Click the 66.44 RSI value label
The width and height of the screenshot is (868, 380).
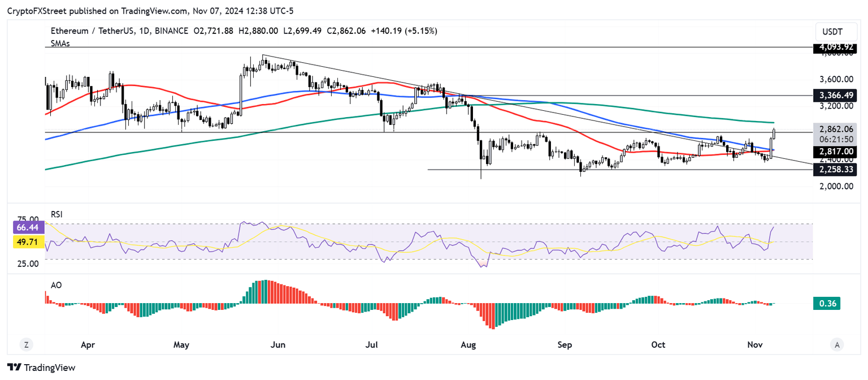(28, 228)
